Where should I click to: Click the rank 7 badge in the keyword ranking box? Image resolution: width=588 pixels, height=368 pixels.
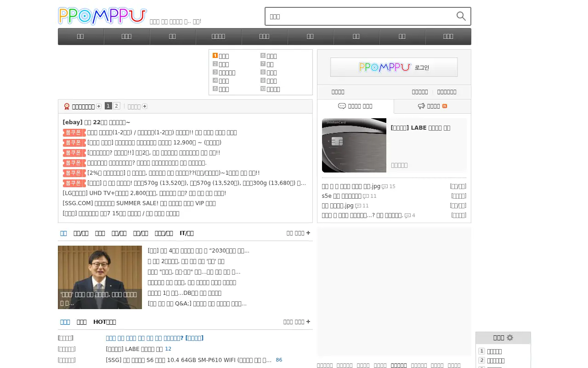pos(263,64)
